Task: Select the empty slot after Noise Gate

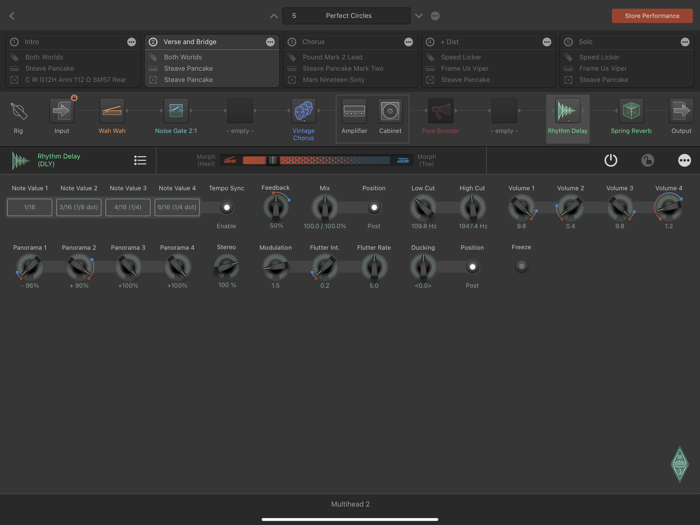Action: click(240, 111)
